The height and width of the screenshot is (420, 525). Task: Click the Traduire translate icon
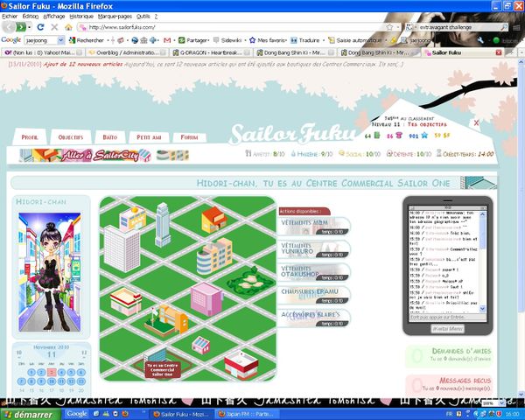click(x=294, y=40)
